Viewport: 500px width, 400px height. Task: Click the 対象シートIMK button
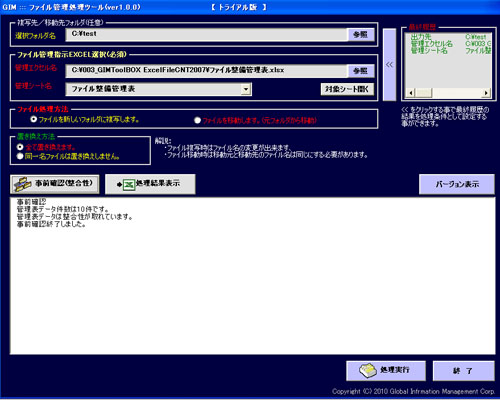click(x=347, y=89)
